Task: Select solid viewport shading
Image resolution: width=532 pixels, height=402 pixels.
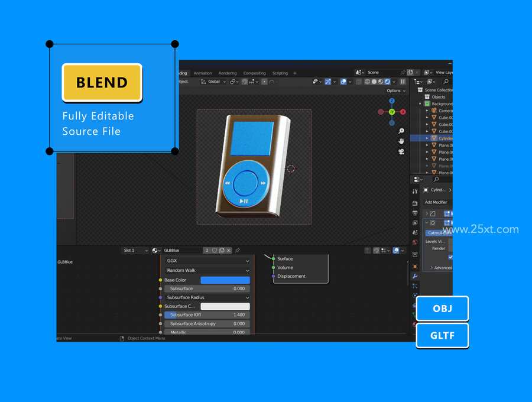Action: (374, 82)
